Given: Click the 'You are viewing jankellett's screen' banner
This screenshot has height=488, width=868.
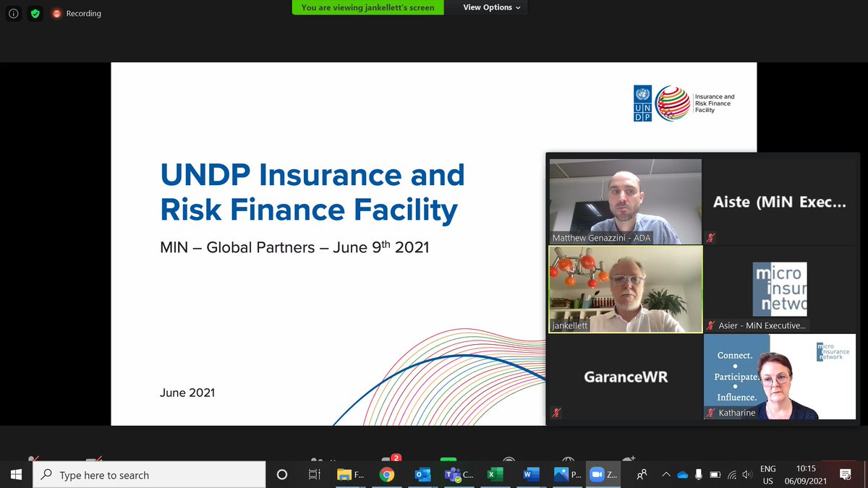Looking at the screenshot, I should click(x=367, y=7).
